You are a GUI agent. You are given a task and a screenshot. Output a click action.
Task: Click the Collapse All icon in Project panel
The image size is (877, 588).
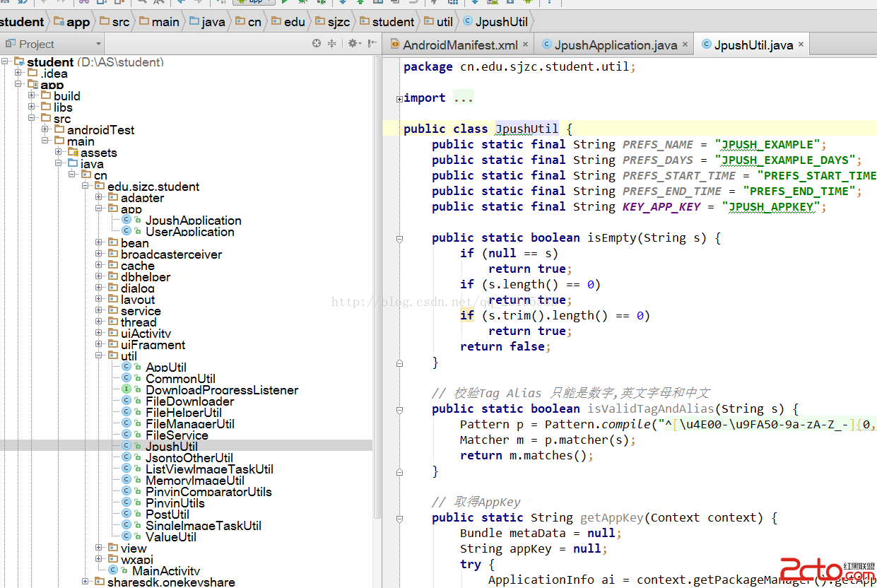[x=331, y=44]
